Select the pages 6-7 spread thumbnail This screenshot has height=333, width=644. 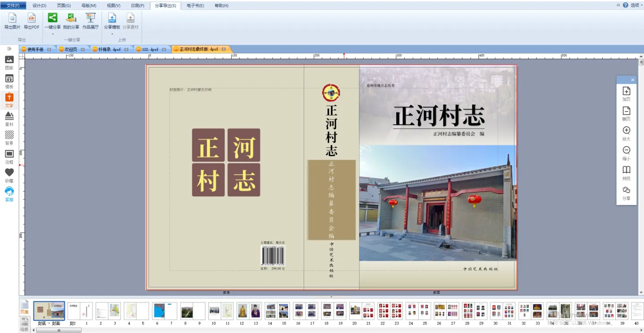(165, 311)
